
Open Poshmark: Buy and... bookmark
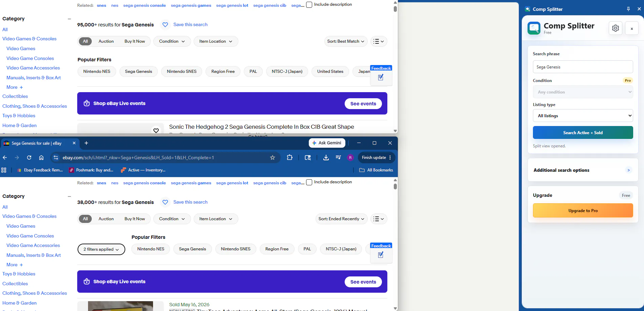coord(91,170)
